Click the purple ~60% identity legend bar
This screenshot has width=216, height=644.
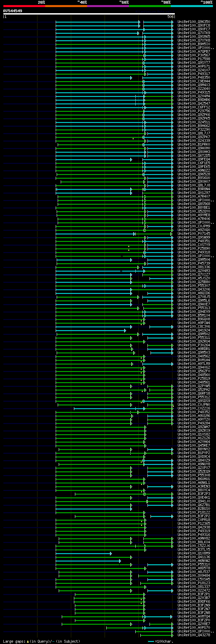pos(108,6)
